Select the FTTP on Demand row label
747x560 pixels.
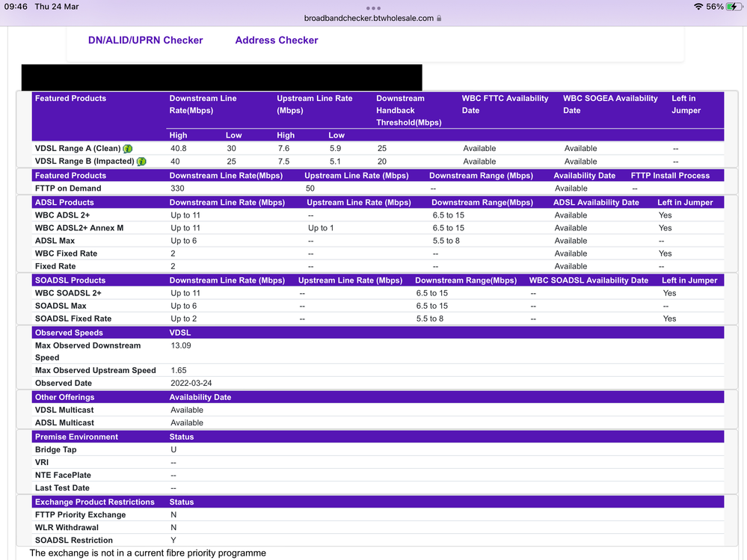tap(67, 188)
